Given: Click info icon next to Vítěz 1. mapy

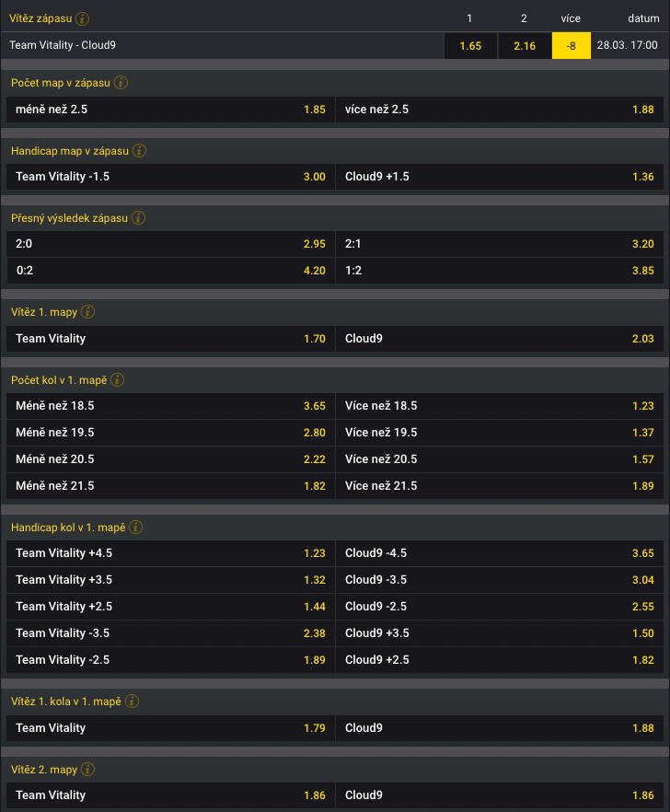Looking at the screenshot, I should click(x=90, y=312).
